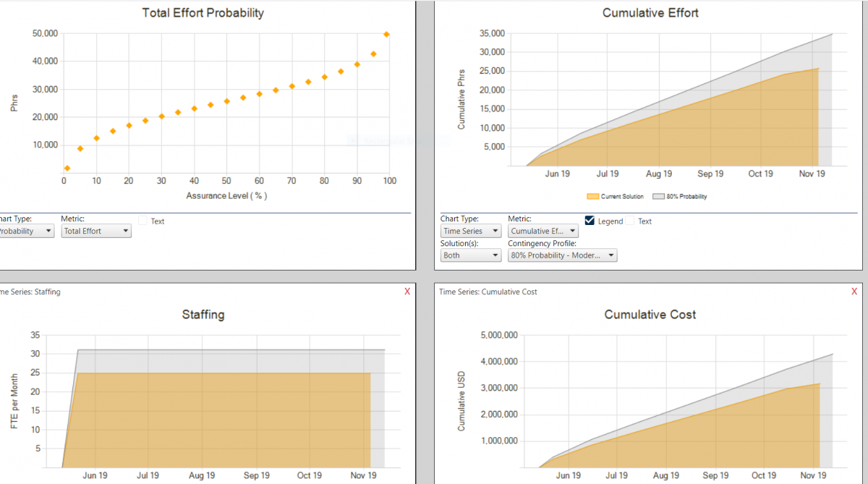Expand the Cumulative Effort metric dropdown
Viewport: 868px width, 484px height.
coord(542,232)
